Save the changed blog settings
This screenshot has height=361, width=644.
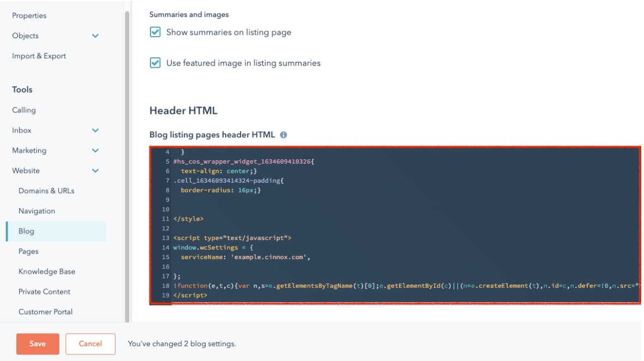click(x=38, y=344)
